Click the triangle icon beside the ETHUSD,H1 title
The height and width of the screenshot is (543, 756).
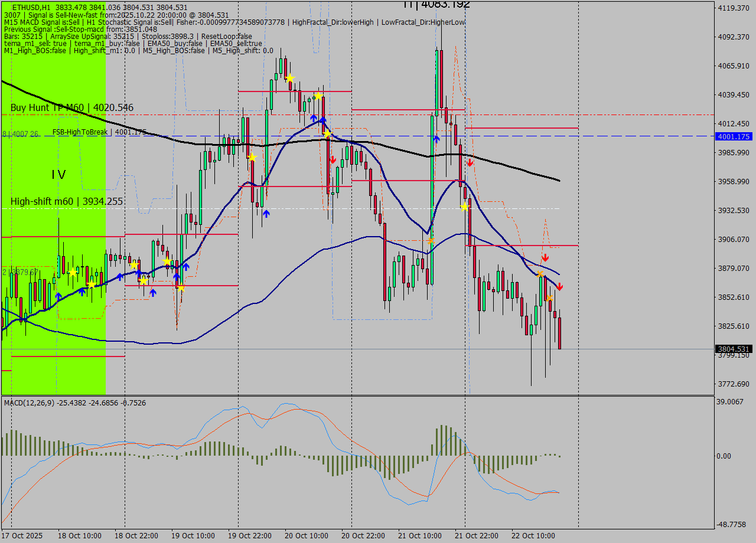click(x=6, y=8)
